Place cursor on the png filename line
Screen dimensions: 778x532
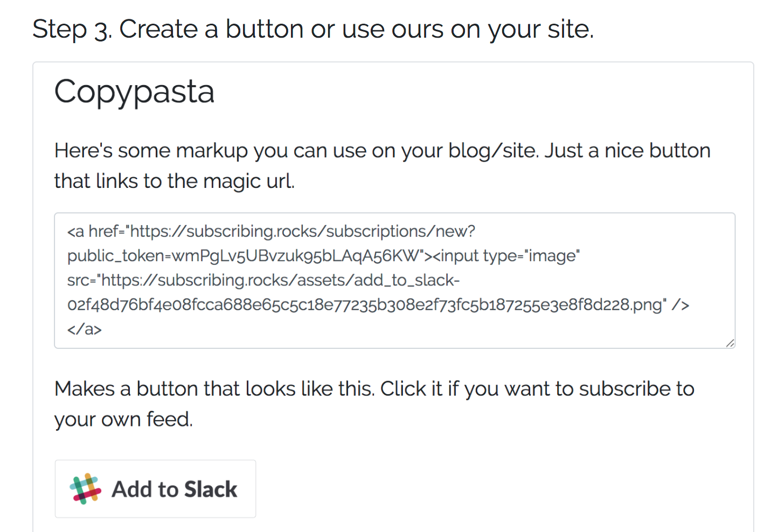click(x=378, y=305)
